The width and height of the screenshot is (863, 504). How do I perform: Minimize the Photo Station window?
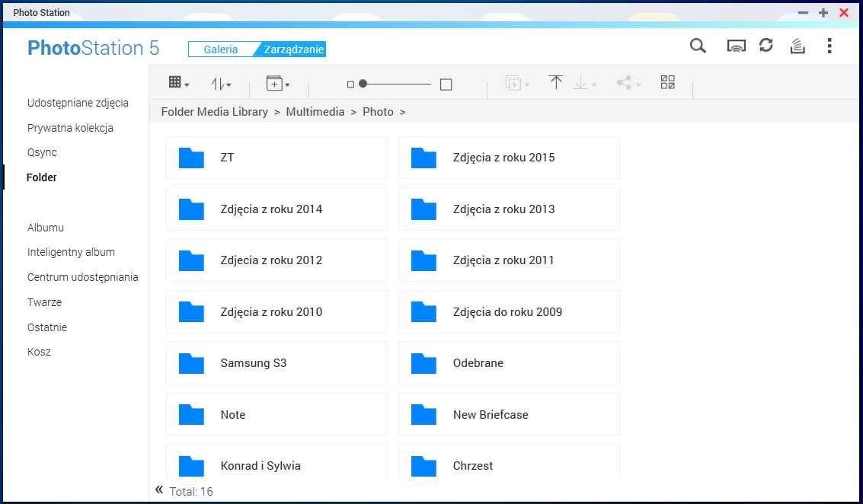[804, 13]
